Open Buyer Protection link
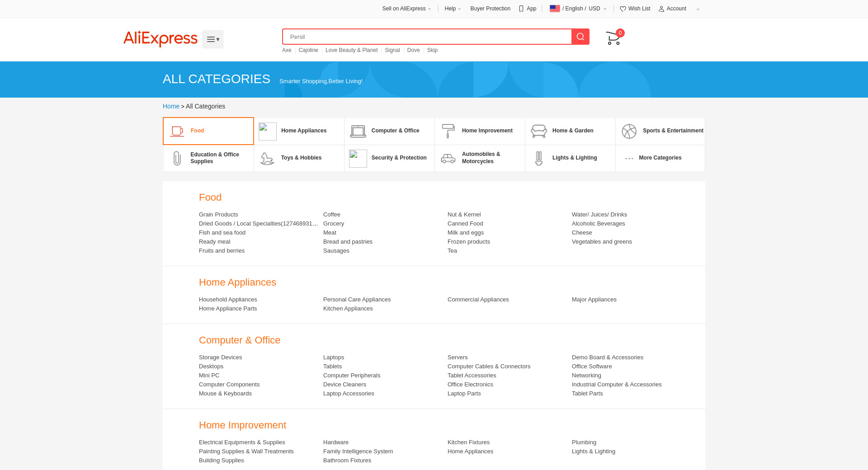Screen dimensions: 868x470 pyautogui.click(x=490, y=9)
